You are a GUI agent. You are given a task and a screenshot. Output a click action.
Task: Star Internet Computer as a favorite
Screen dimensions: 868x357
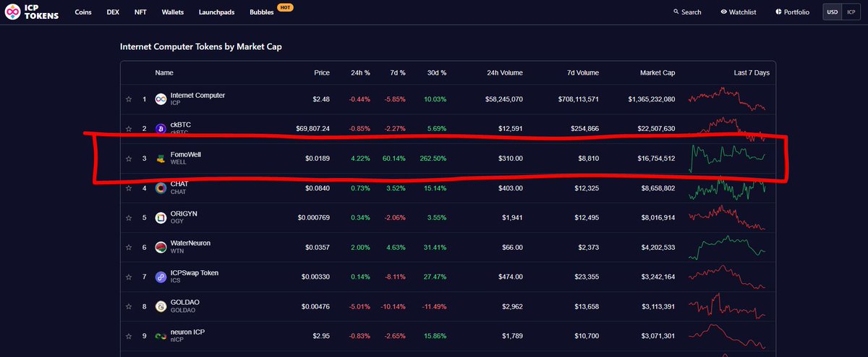[129, 99]
